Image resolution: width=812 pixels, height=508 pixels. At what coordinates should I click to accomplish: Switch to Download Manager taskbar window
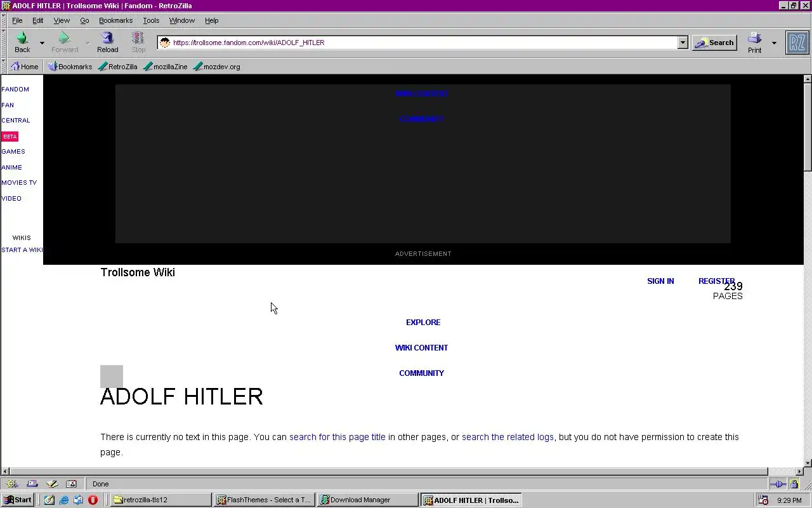pyautogui.click(x=368, y=500)
